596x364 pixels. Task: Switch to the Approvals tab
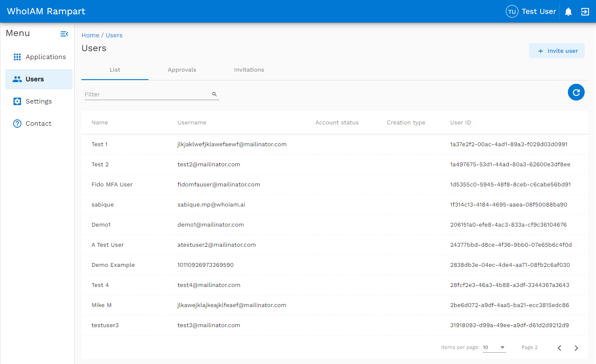click(182, 70)
